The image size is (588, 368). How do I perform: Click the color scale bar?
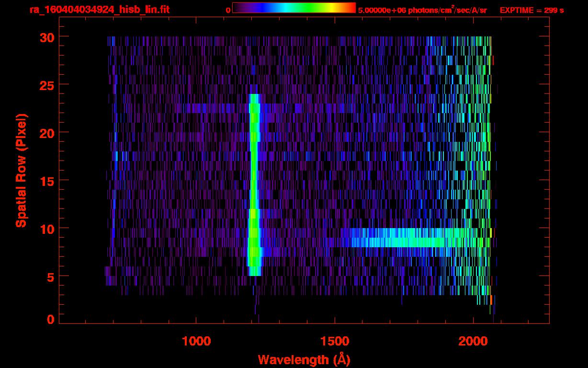pyautogui.click(x=294, y=8)
